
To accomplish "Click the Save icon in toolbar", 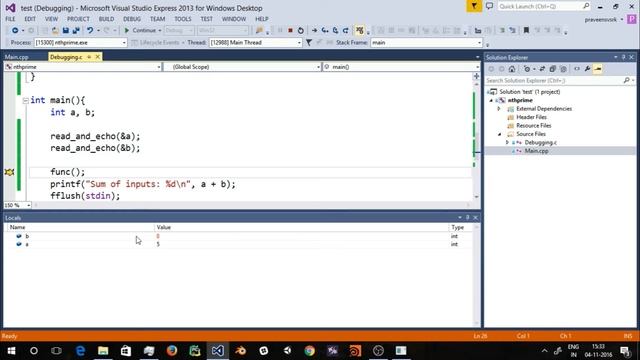I will (x=66, y=31).
